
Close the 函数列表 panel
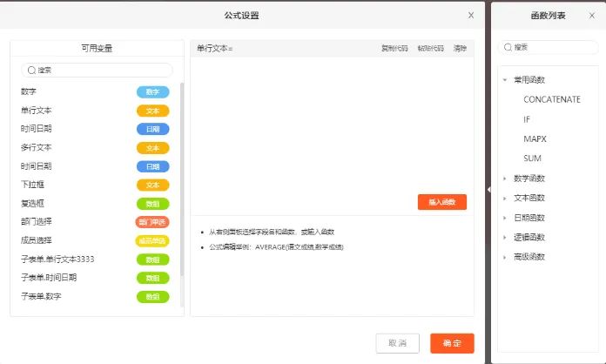(x=592, y=16)
